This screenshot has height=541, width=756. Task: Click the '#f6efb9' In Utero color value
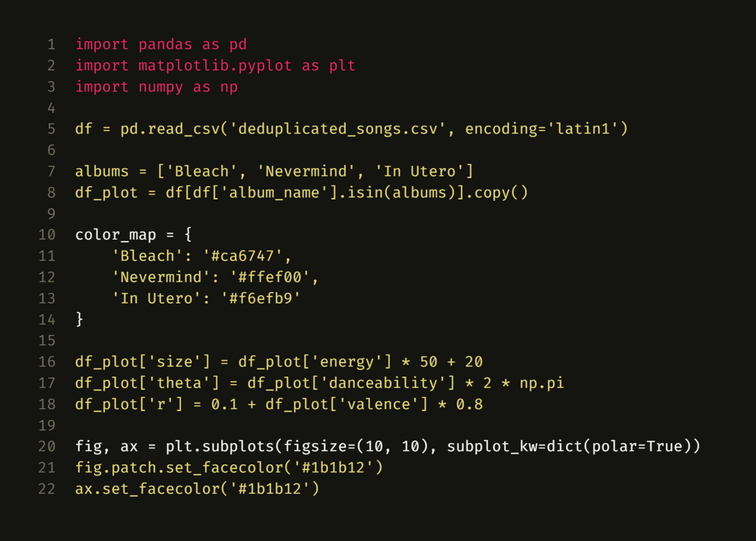pyautogui.click(x=261, y=298)
